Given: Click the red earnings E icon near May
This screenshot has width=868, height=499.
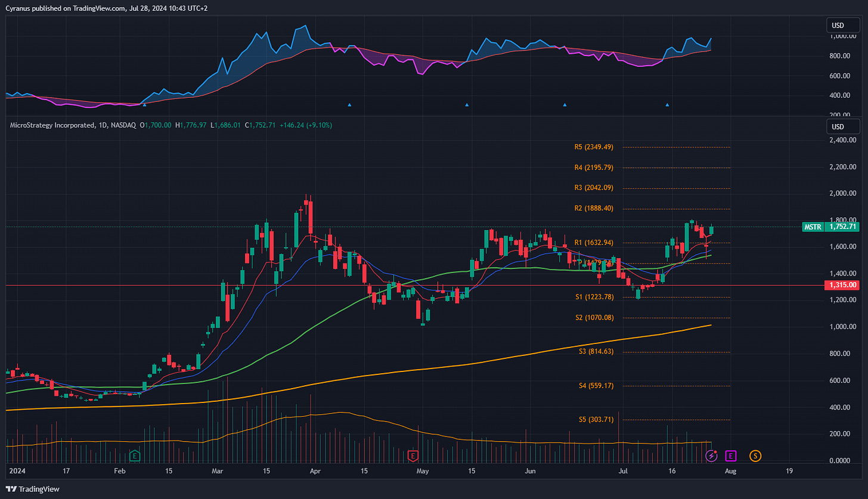Looking at the screenshot, I should [x=413, y=456].
